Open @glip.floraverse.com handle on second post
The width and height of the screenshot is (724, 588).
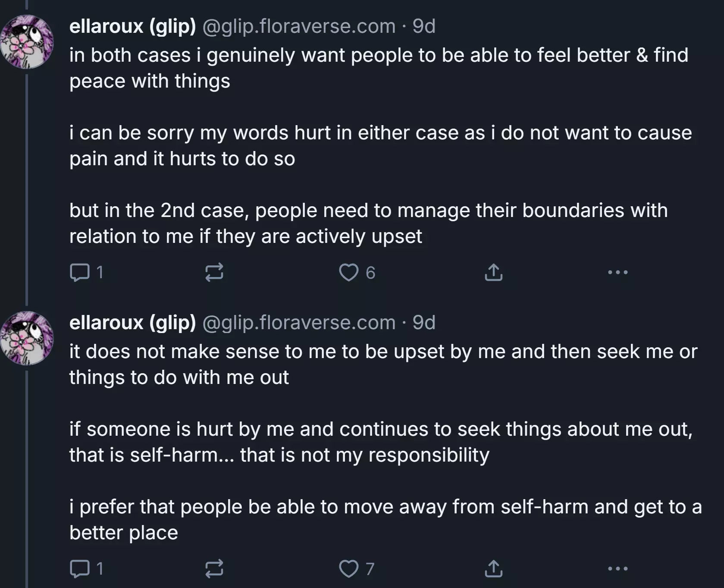tap(298, 323)
